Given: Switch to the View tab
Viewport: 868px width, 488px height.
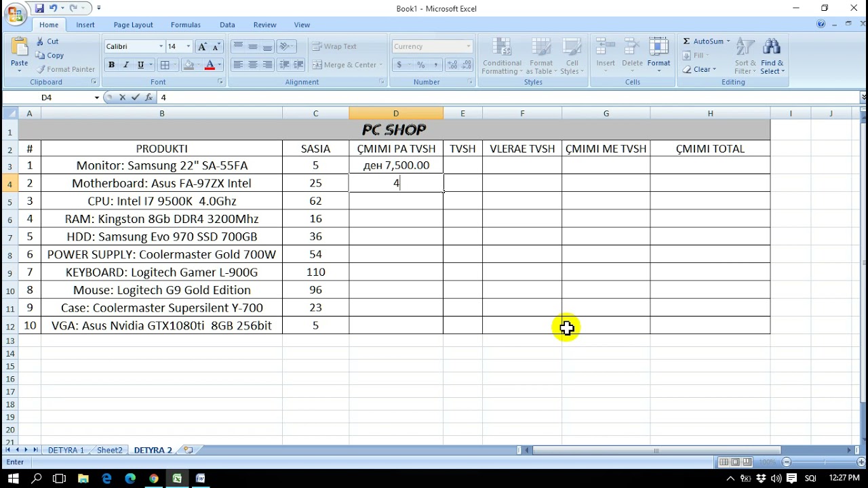Looking at the screenshot, I should coord(302,25).
